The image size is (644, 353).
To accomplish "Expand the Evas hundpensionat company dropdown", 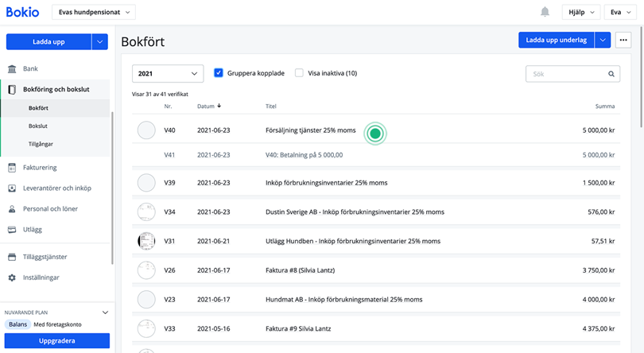I will [x=94, y=12].
